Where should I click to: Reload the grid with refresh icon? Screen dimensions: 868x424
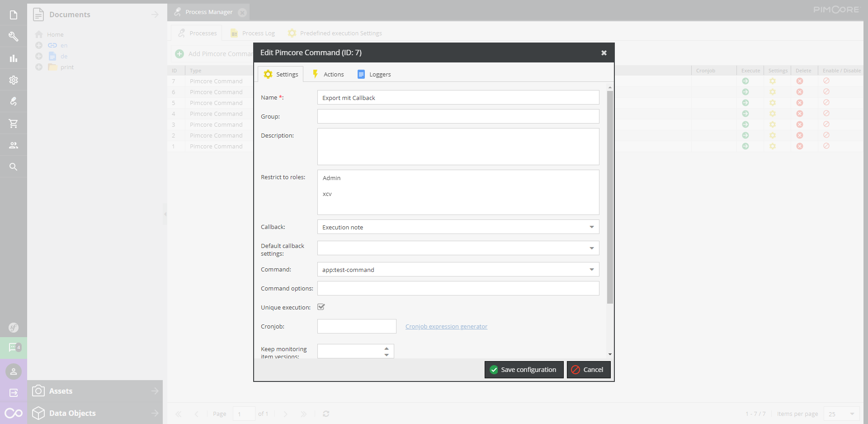coord(326,414)
